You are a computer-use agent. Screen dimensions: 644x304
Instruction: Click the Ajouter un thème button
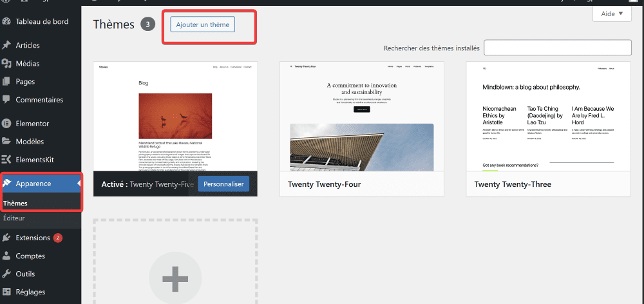pos(202,24)
